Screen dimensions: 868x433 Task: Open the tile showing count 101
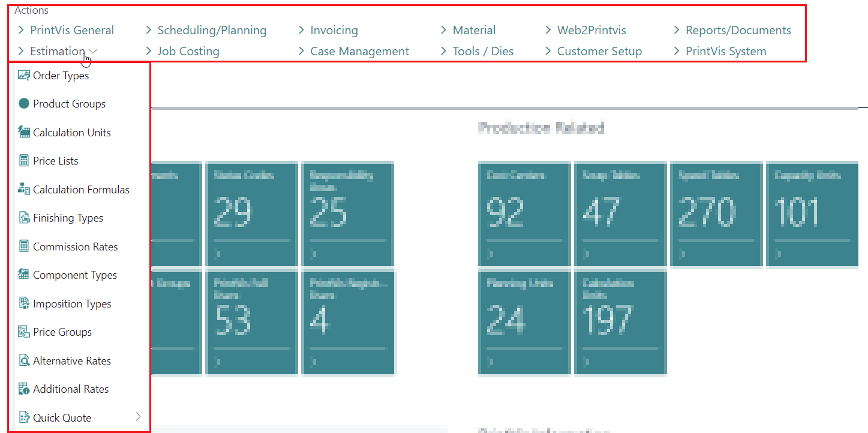[812, 214]
